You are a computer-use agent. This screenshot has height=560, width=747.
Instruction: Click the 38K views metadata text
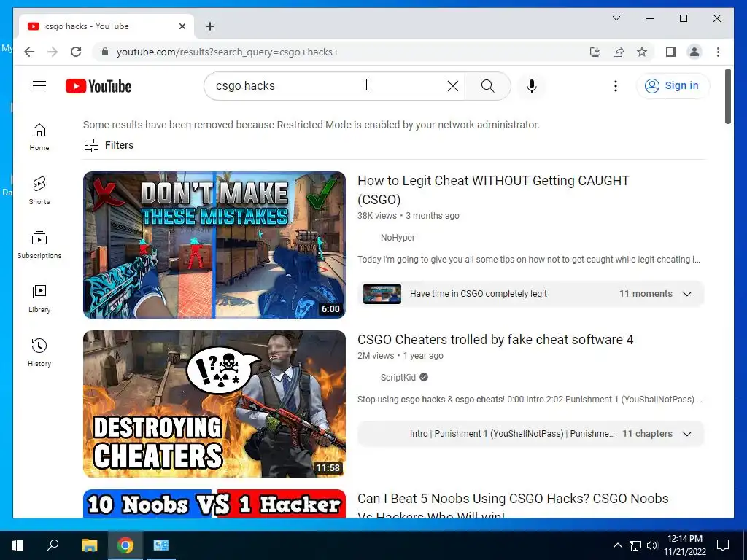(377, 216)
